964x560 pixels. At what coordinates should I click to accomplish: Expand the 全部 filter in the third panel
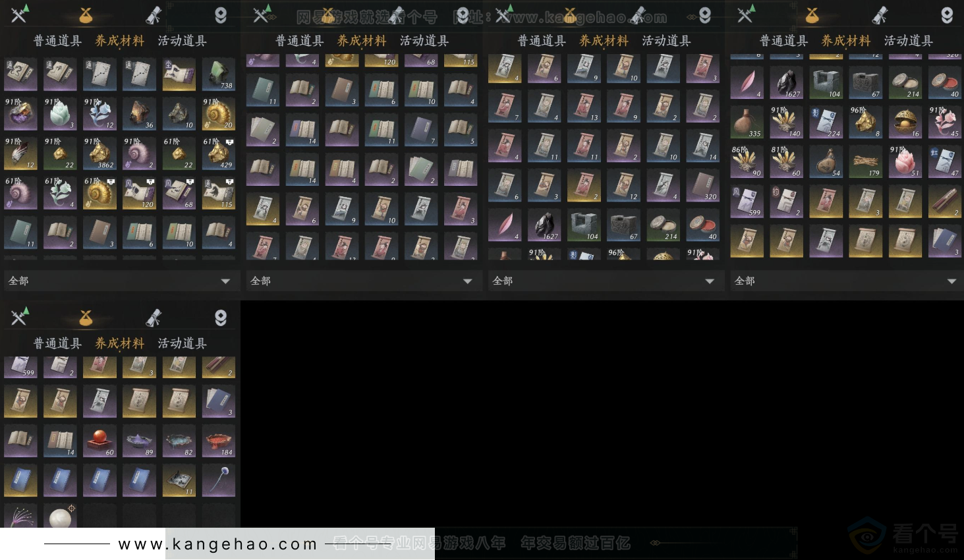605,281
